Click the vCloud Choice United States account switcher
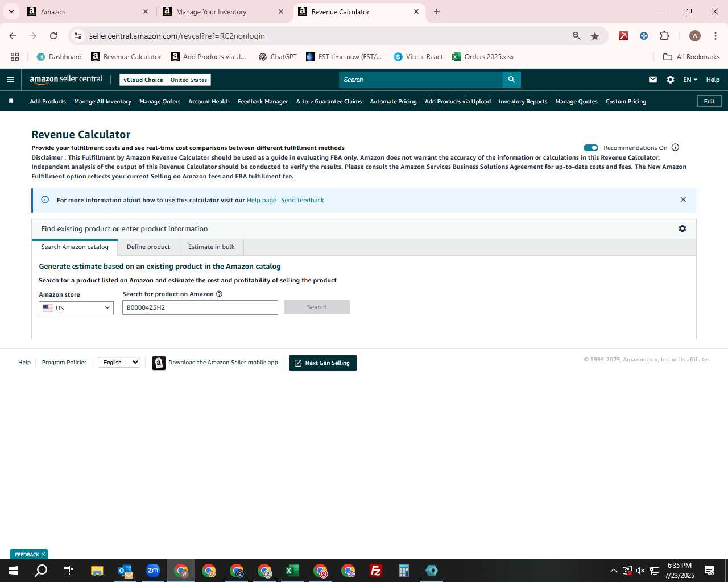Screen dimensions: 728x582 click(x=165, y=80)
